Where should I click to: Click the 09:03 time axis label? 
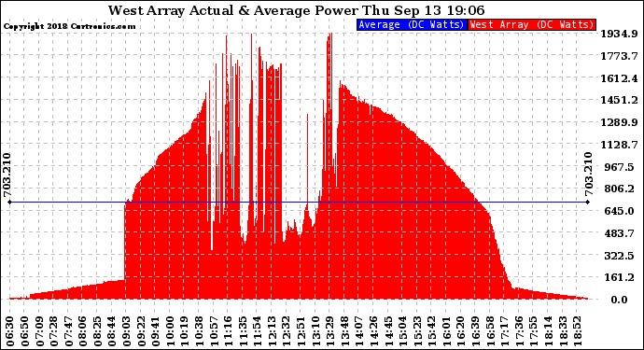tap(127, 330)
